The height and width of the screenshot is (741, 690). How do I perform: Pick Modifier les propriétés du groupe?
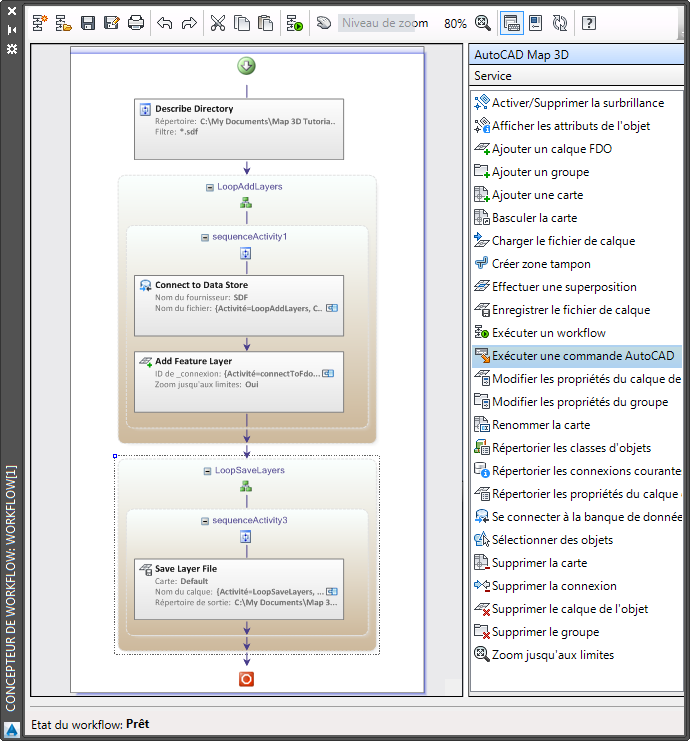(577, 402)
